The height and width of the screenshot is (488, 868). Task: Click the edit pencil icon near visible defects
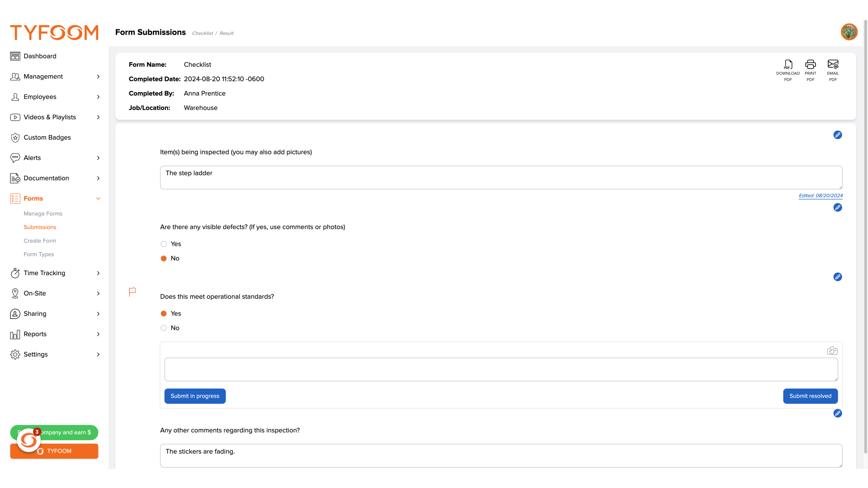tap(838, 207)
